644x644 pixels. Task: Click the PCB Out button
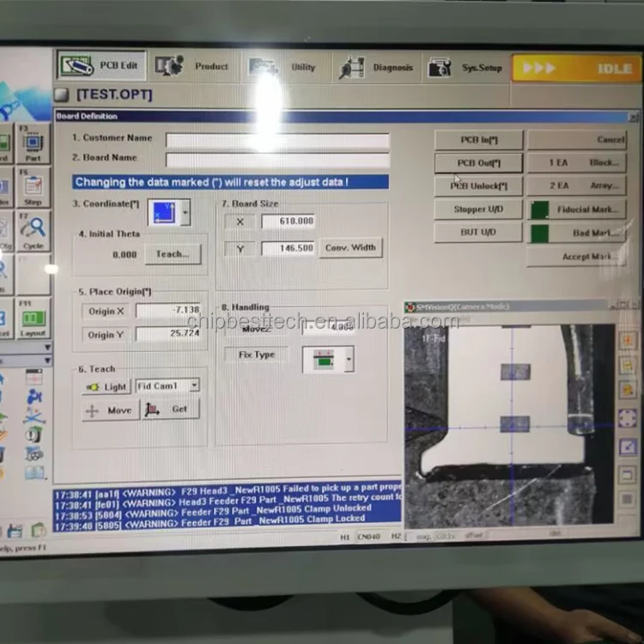tap(478, 162)
